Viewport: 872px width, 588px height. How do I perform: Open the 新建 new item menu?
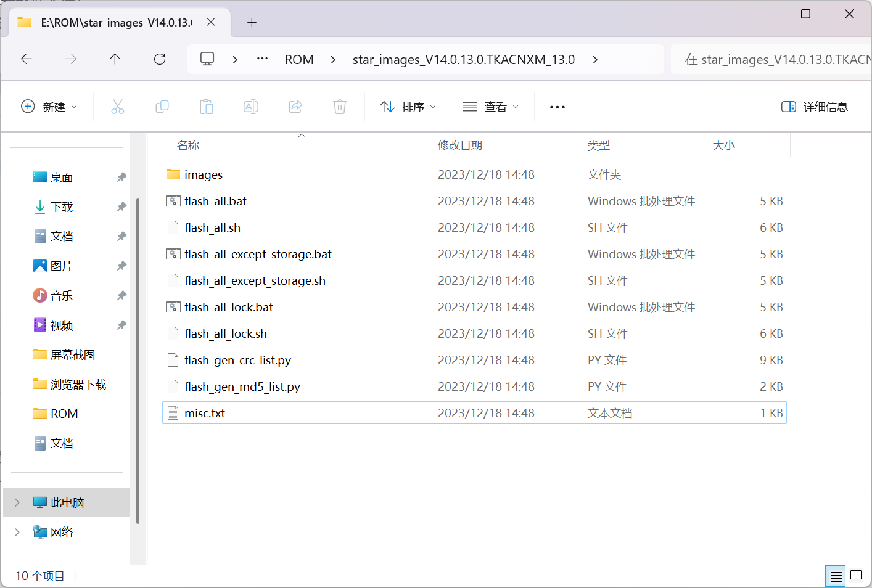(49, 106)
